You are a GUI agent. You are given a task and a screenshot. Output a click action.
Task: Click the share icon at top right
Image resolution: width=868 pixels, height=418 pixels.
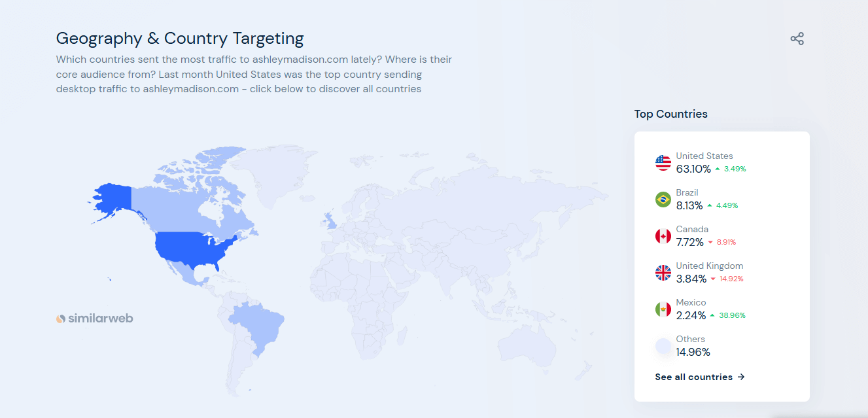click(797, 39)
